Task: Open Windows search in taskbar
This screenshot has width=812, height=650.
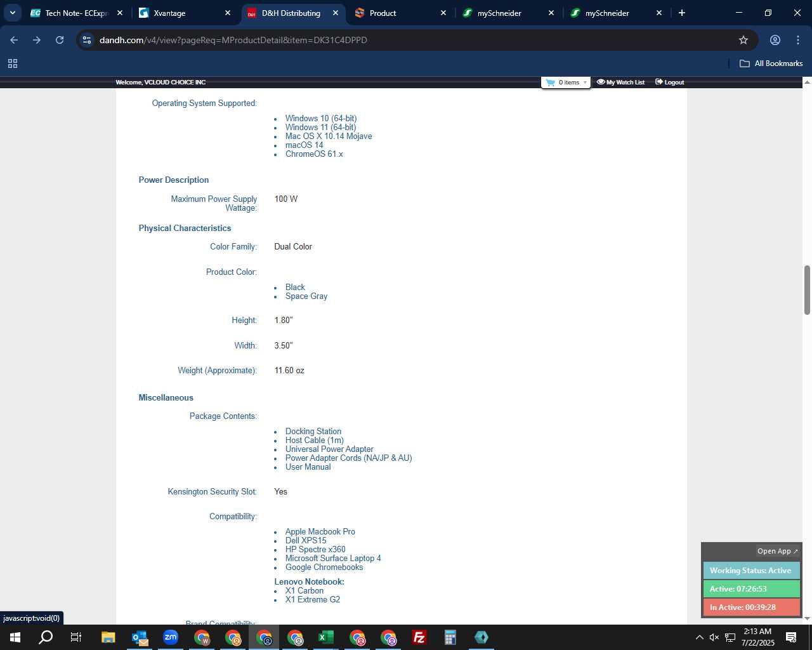Action: point(46,637)
